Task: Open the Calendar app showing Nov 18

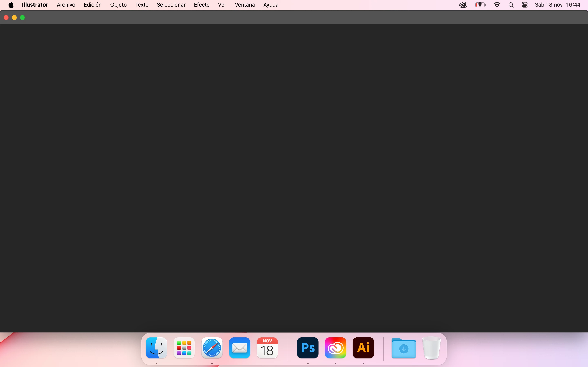Action: click(267, 348)
